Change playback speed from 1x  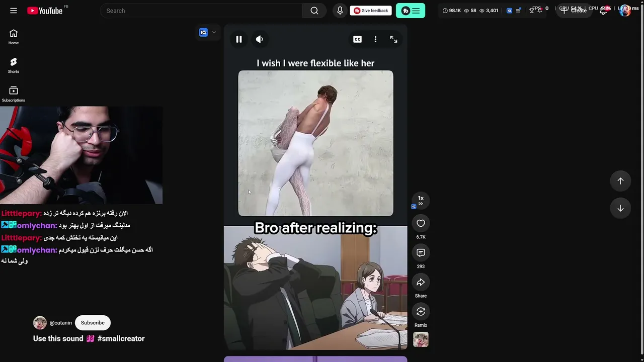click(421, 200)
